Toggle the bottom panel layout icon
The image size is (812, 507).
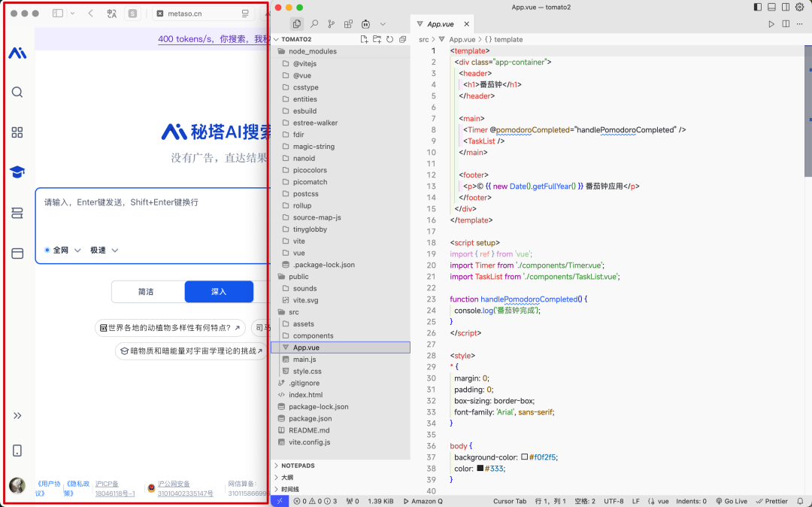pos(771,8)
